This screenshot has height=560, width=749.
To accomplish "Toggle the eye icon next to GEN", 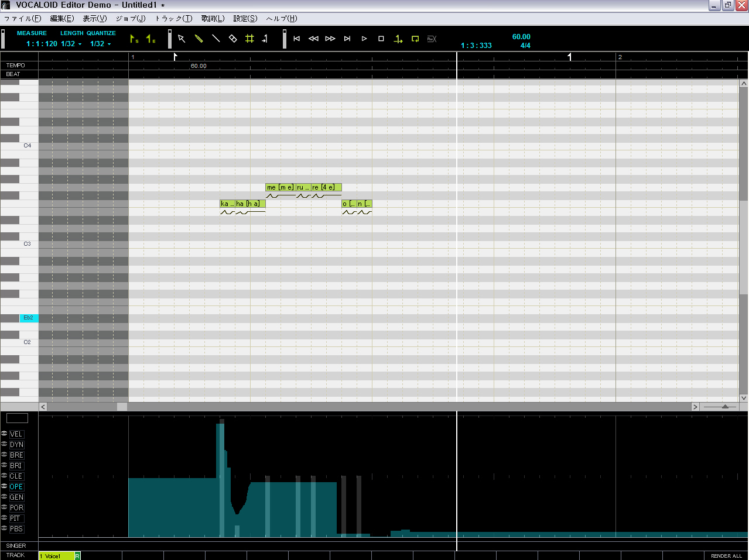I will pos(4,497).
